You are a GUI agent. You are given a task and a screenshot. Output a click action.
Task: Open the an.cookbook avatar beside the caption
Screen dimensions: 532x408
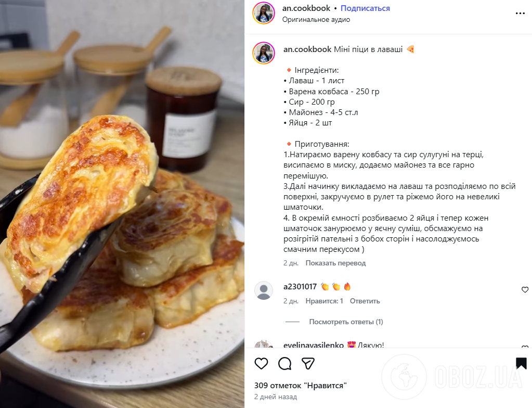(264, 53)
